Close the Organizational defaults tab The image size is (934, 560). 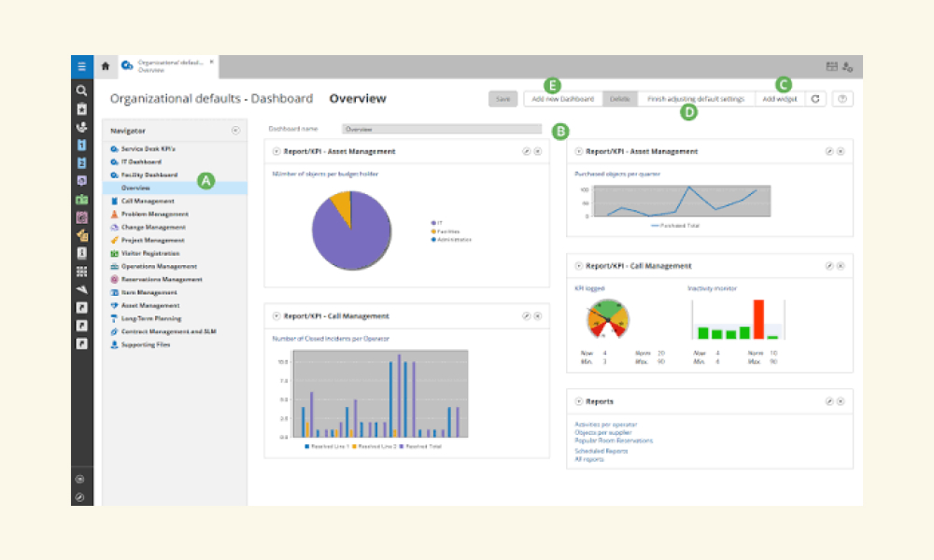coord(211,62)
